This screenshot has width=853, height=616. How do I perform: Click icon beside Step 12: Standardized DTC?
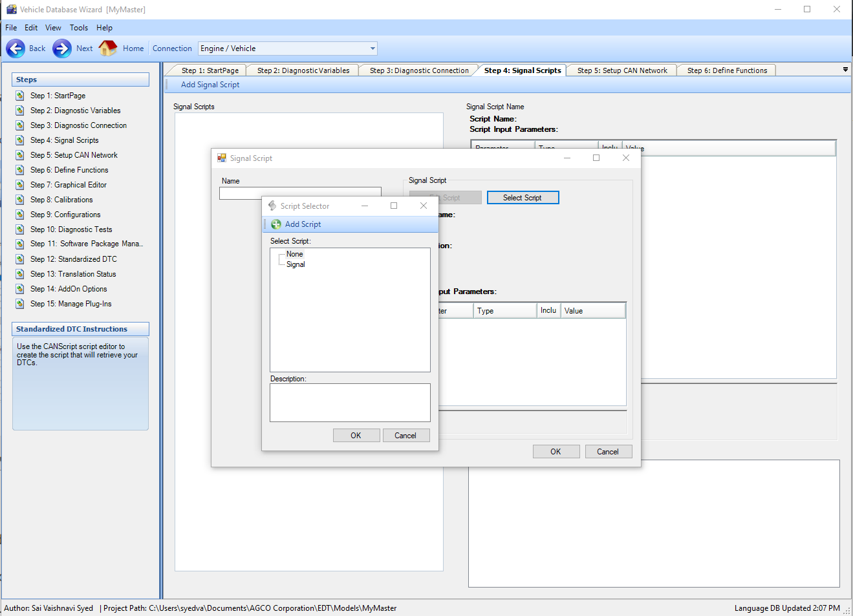pyautogui.click(x=20, y=259)
